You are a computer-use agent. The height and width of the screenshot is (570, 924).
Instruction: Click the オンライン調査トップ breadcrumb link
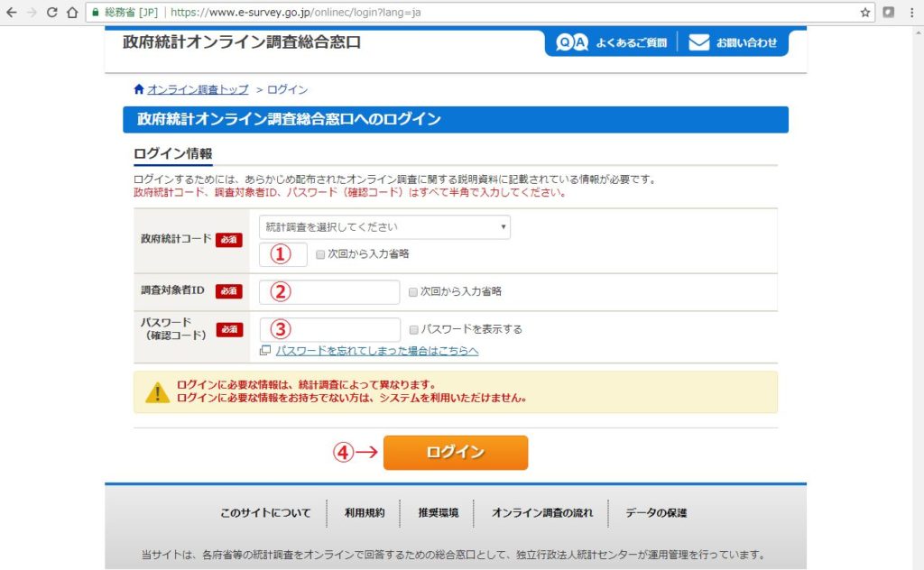point(198,89)
